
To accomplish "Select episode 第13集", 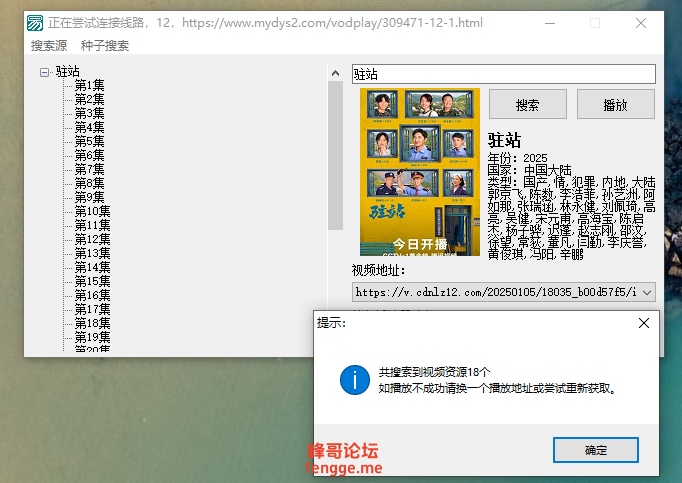I will tap(92, 253).
